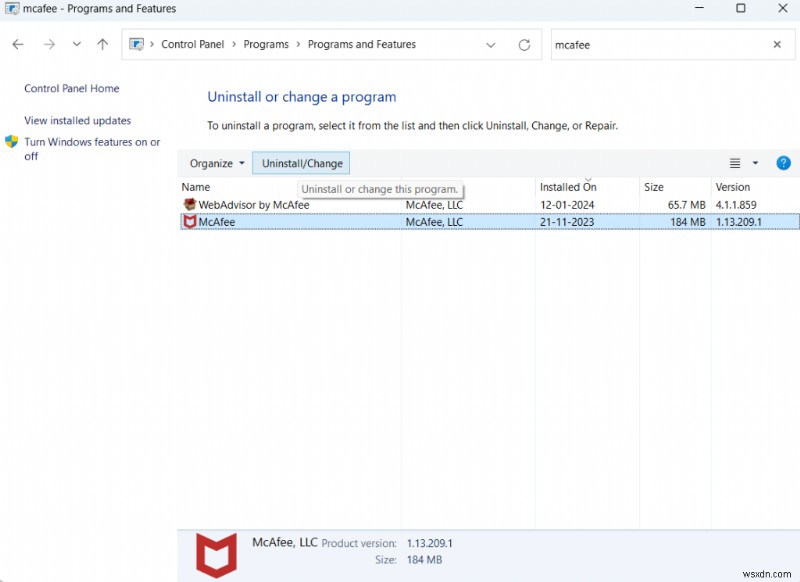
Task: Click McAfee, LLC in details pane
Action: click(285, 542)
